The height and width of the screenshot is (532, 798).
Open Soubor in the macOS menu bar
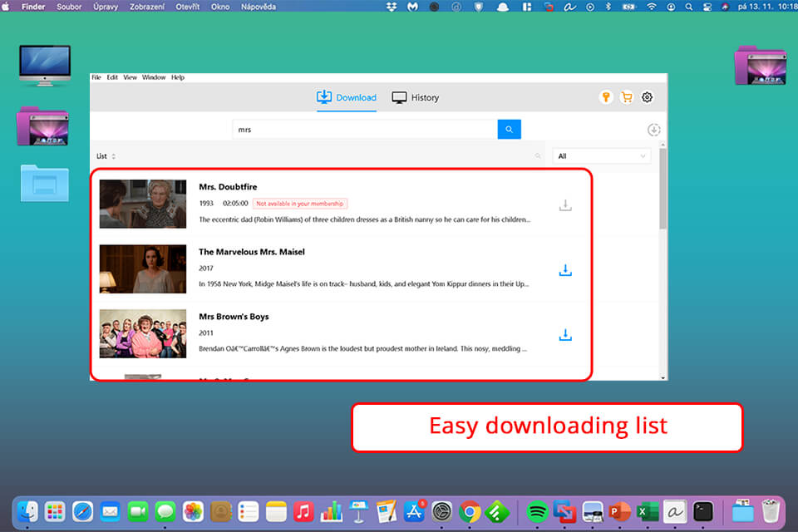[x=69, y=7]
